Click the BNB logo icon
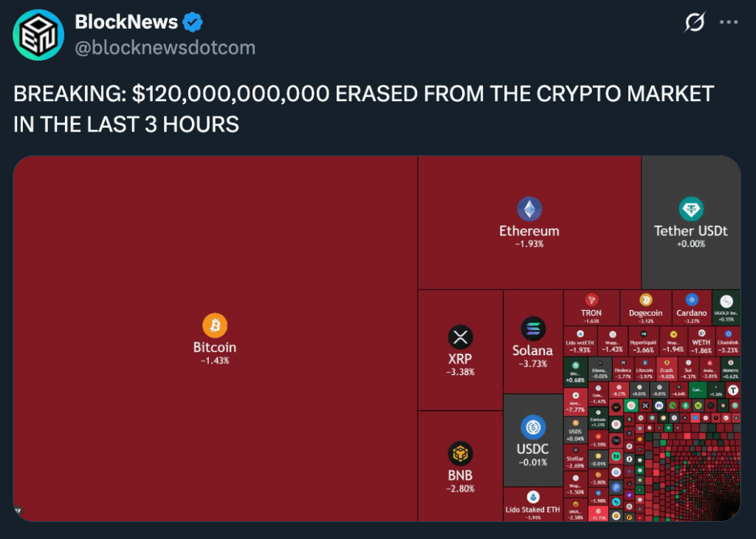Screen dimensions: 756x539 (460, 453)
